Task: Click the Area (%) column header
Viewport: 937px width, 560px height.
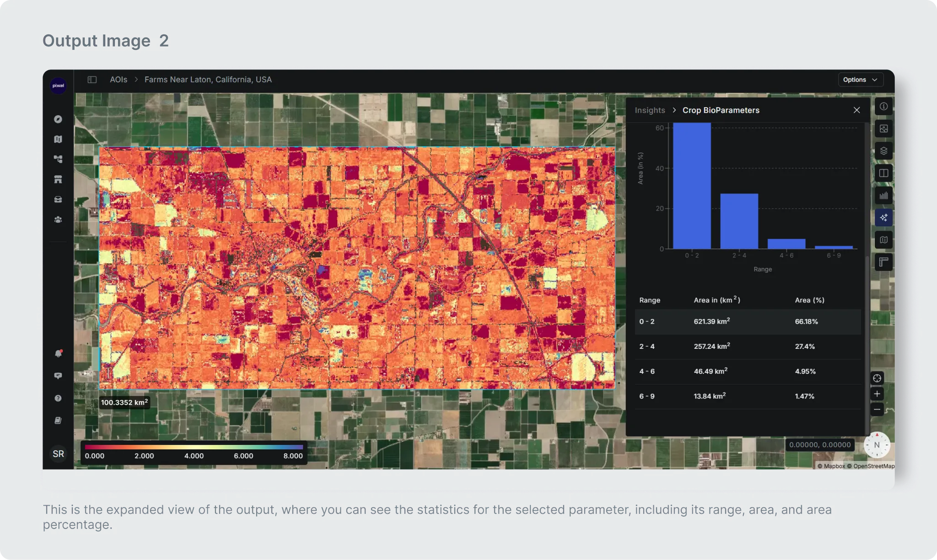Action: pos(809,300)
